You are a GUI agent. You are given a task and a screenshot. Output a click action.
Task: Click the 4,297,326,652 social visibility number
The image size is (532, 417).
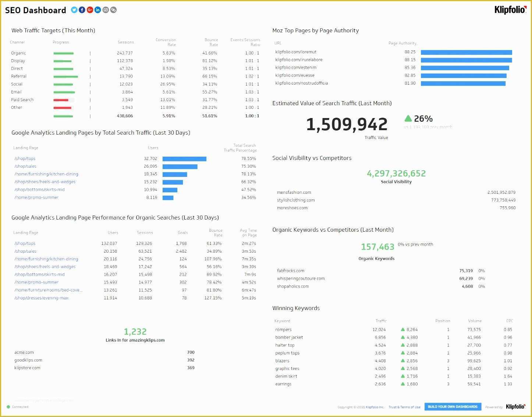click(x=396, y=173)
